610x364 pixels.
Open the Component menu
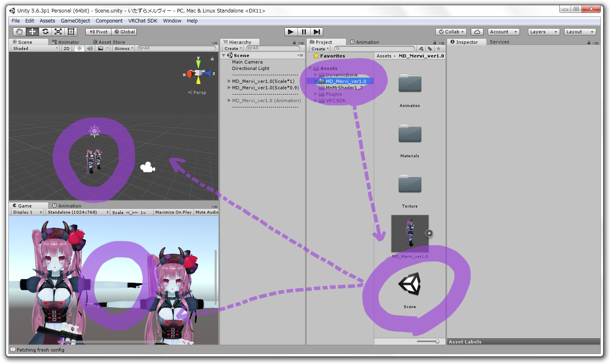coord(109,21)
